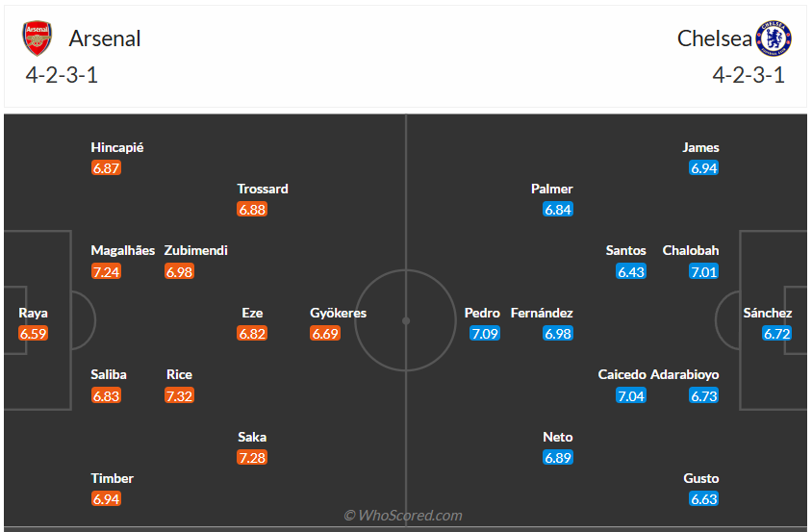Select Saka's 7.28 rating badge
This screenshot has height=532, width=812.
click(x=252, y=457)
